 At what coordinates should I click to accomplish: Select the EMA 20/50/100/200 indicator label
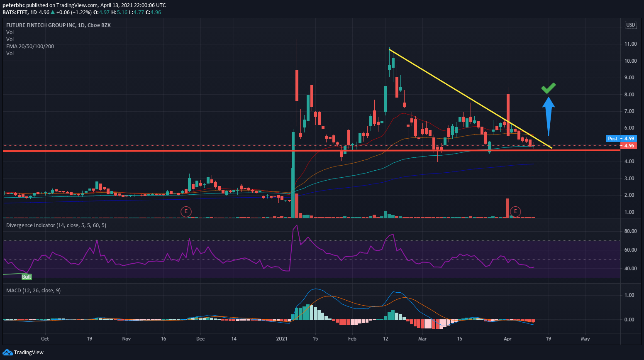coord(30,47)
